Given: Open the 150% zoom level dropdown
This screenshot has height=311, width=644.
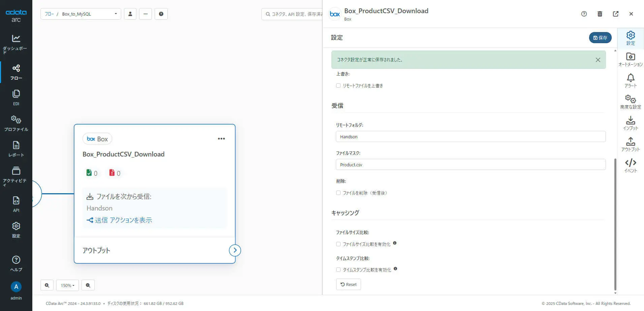Looking at the screenshot, I should (67, 285).
